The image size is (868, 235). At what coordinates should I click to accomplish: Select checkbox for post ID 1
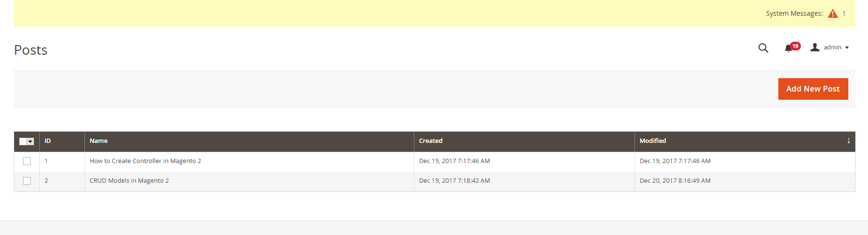[27, 161]
